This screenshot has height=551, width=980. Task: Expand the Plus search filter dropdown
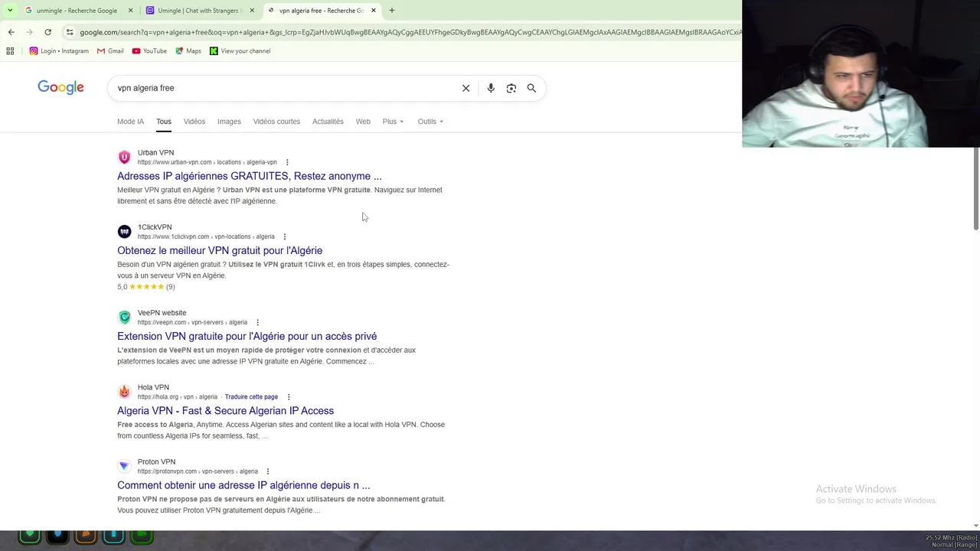tap(393, 122)
